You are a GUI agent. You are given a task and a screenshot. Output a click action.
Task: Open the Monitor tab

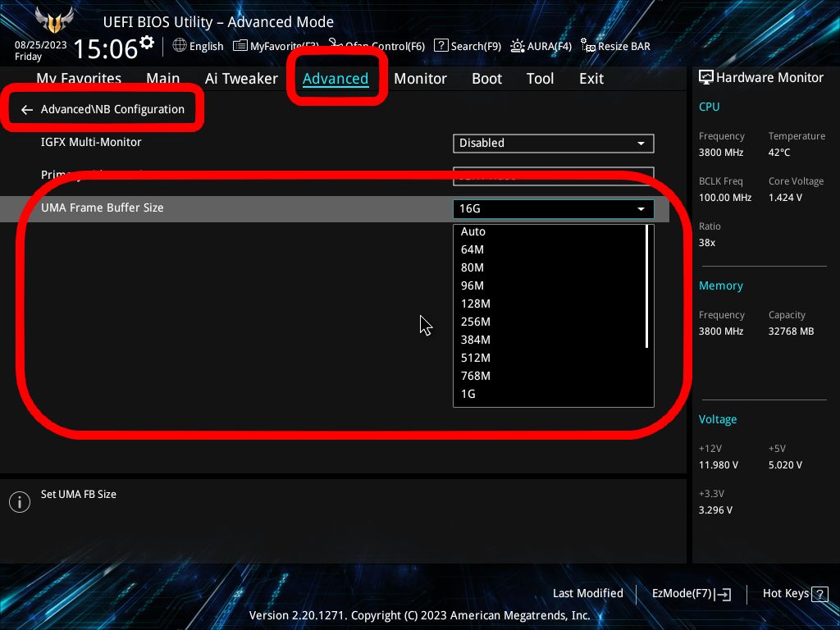point(420,79)
